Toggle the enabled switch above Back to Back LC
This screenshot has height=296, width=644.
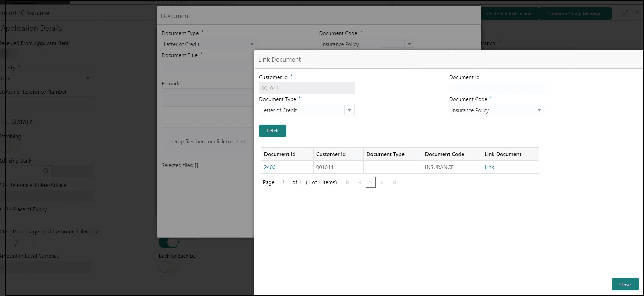tap(168, 242)
